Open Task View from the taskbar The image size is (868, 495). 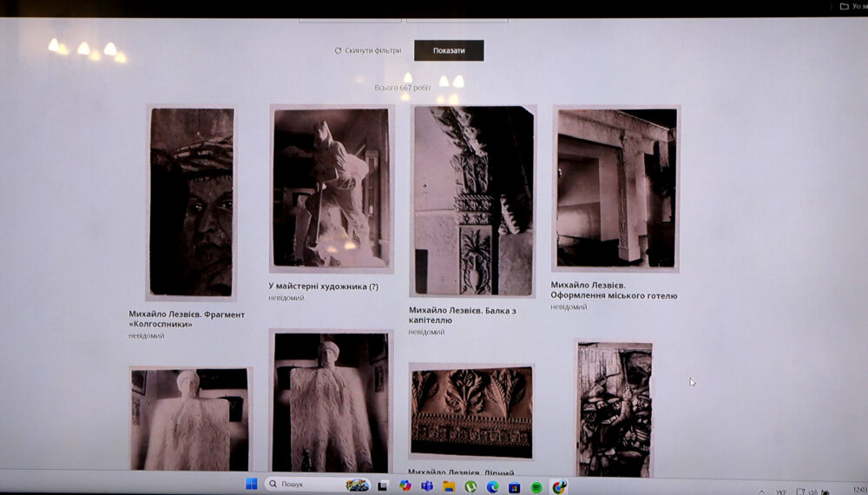pyautogui.click(x=383, y=485)
